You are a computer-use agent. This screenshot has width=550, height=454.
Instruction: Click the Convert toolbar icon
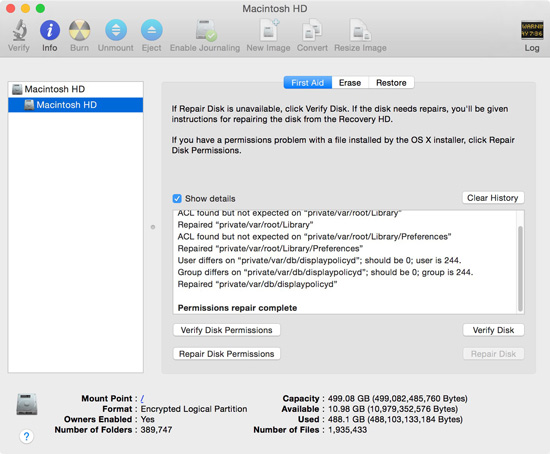pos(312,30)
